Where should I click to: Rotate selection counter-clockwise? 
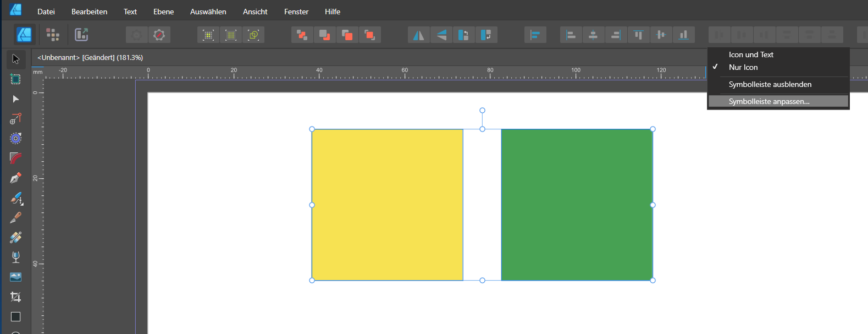coord(464,35)
